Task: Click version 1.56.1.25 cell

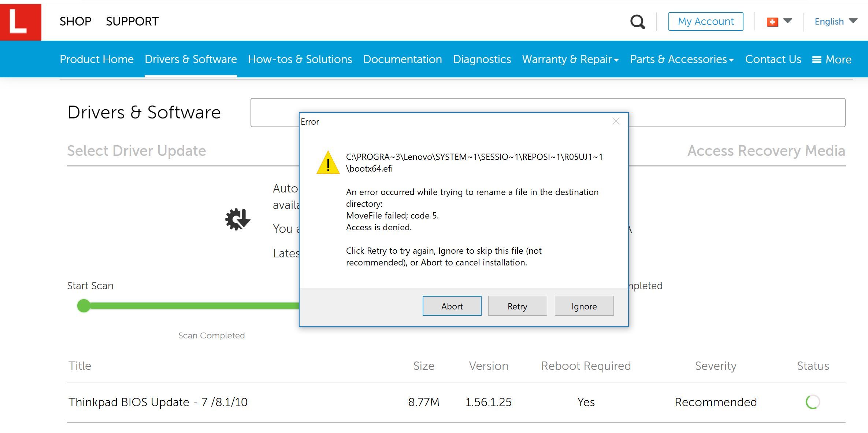Action: (489, 402)
